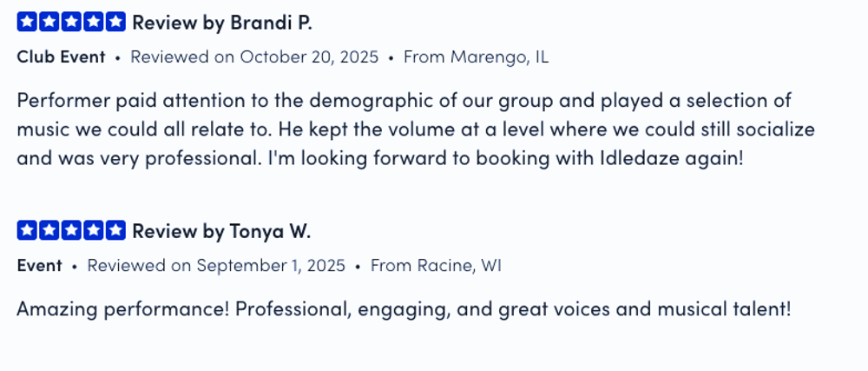Select the September 1, 2025 review date
This screenshot has width=868, height=371.
point(216,265)
